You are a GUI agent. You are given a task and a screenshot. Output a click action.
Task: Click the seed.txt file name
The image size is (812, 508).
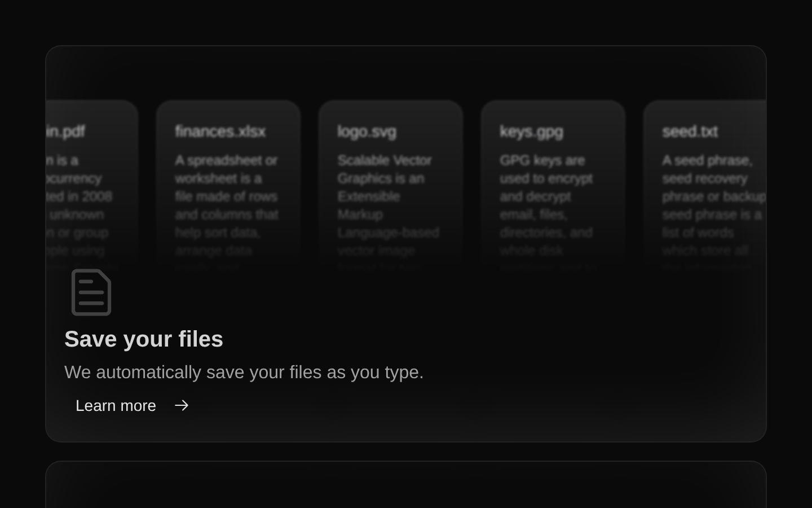pyautogui.click(x=690, y=131)
